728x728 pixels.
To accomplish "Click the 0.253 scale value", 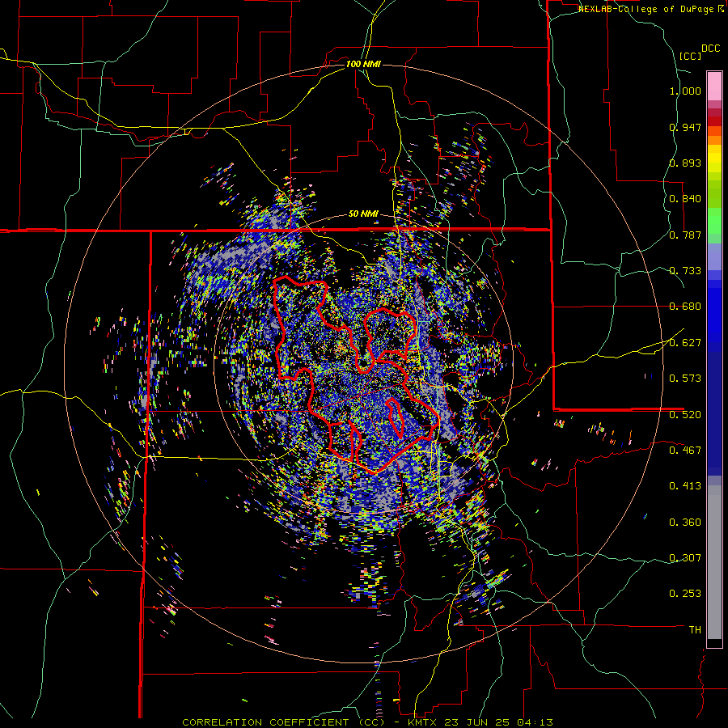I will pyautogui.click(x=685, y=594).
